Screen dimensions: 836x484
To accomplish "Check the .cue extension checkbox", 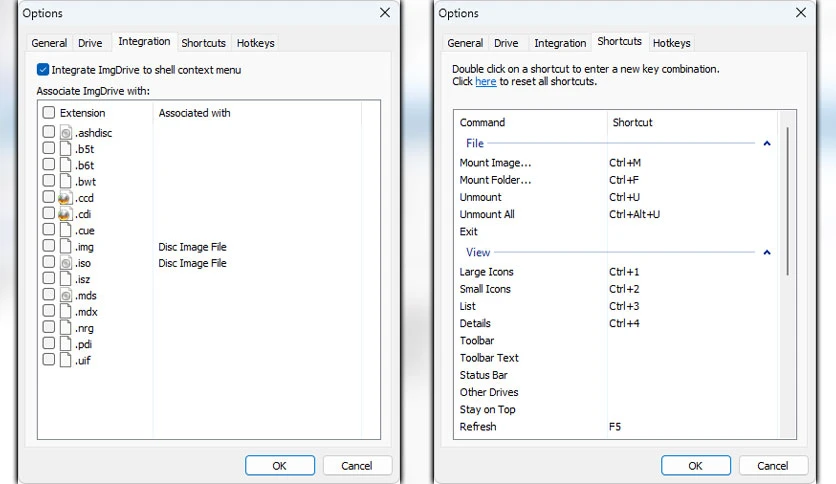I will (49, 229).
